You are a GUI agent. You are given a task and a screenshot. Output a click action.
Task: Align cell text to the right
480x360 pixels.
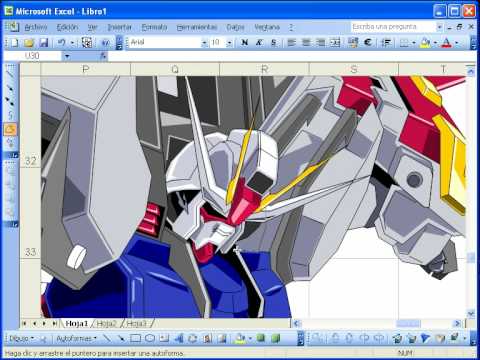320,42
